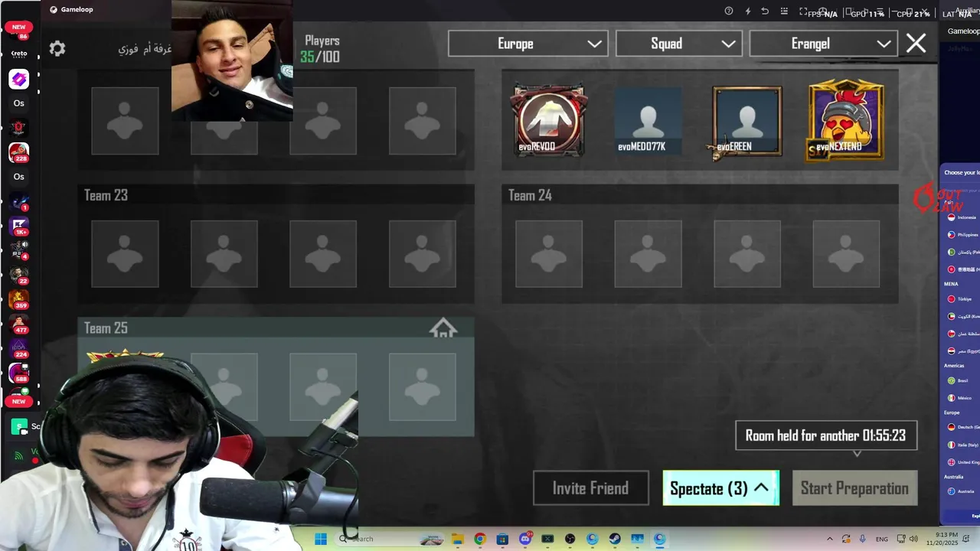Click the home icon on Team 25
This screenshot has width=980, height=551.
[443, 329]
